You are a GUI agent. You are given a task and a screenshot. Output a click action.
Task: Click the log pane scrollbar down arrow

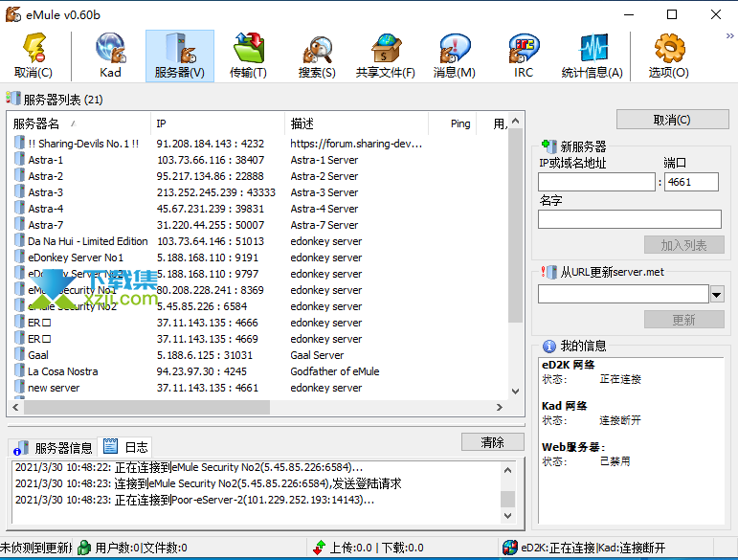click(508, 516)
